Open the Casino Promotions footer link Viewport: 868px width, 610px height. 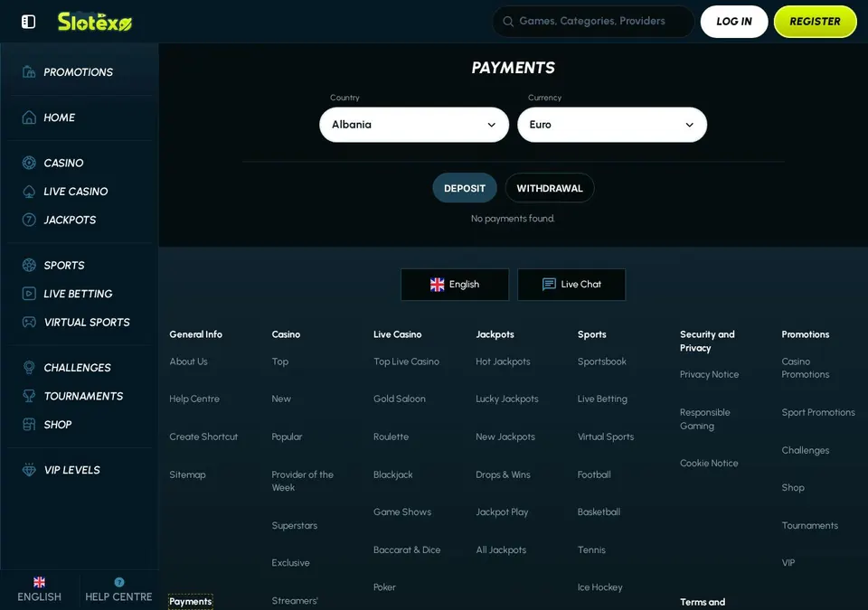[805, 368]
